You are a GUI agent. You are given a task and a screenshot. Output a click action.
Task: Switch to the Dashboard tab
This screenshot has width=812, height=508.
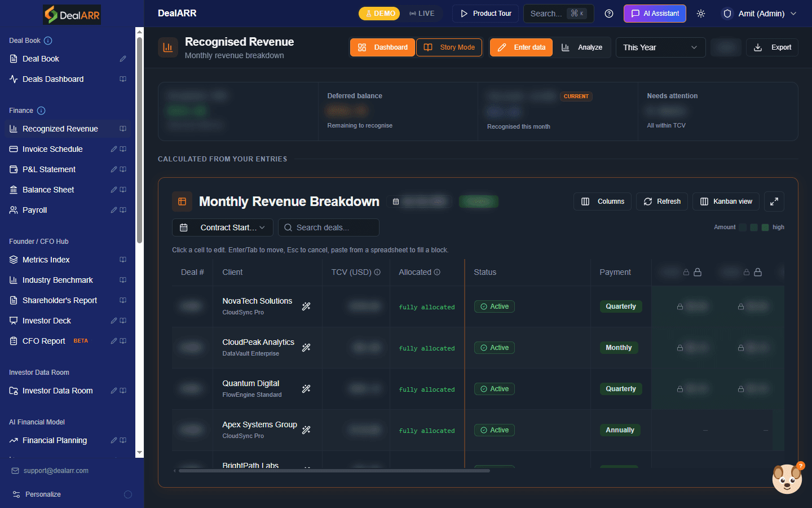[x=382, y=47]
